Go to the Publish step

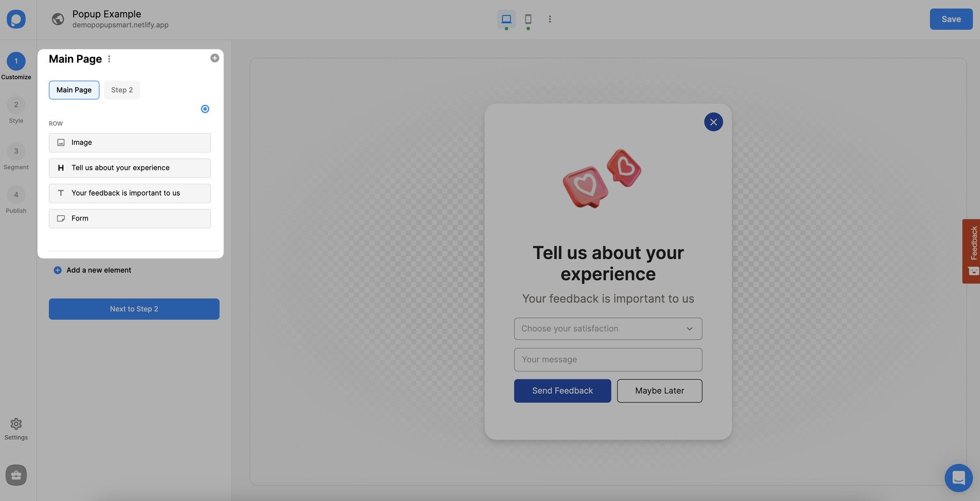point(16,195)
